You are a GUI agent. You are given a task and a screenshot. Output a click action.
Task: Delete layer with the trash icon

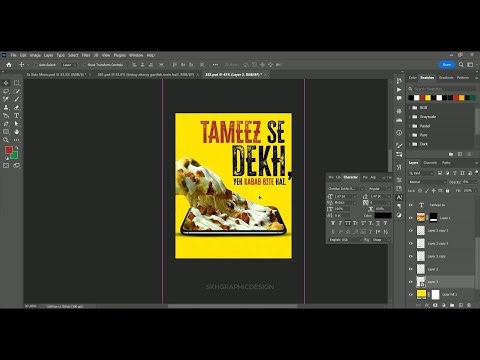(x=469, y=305)
